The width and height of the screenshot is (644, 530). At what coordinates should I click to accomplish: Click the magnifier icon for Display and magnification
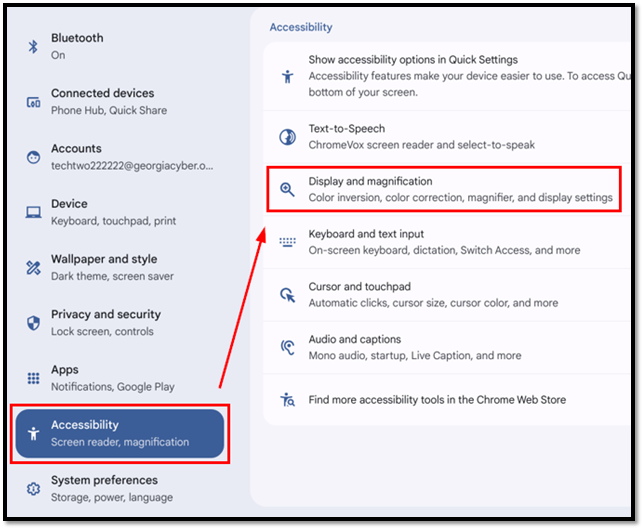[287, 189]
